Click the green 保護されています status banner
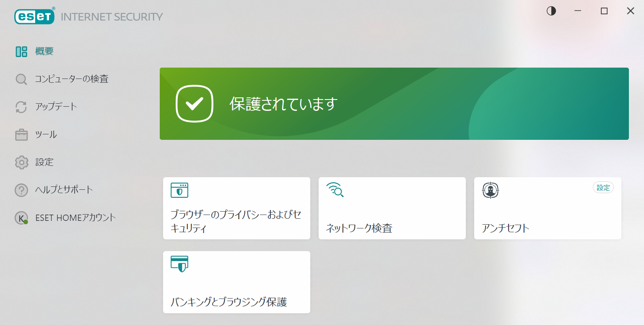644x325 pixels. click(394, 104)
